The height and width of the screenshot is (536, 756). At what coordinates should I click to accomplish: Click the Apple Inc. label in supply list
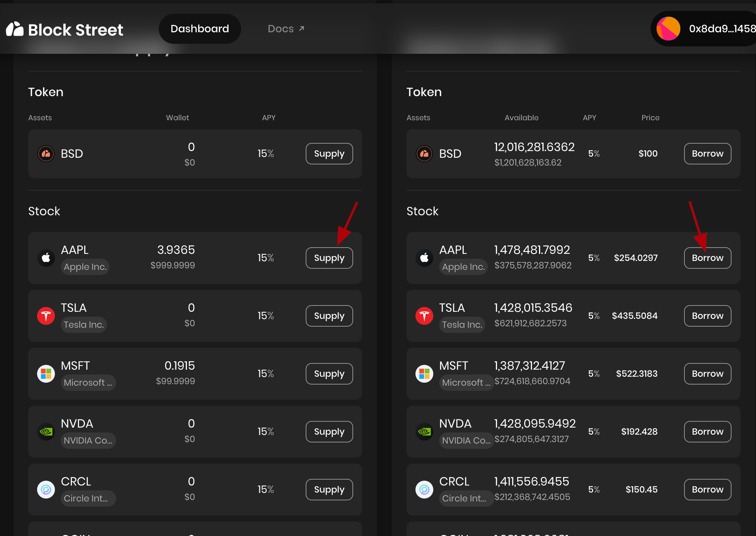click(85, 267)
